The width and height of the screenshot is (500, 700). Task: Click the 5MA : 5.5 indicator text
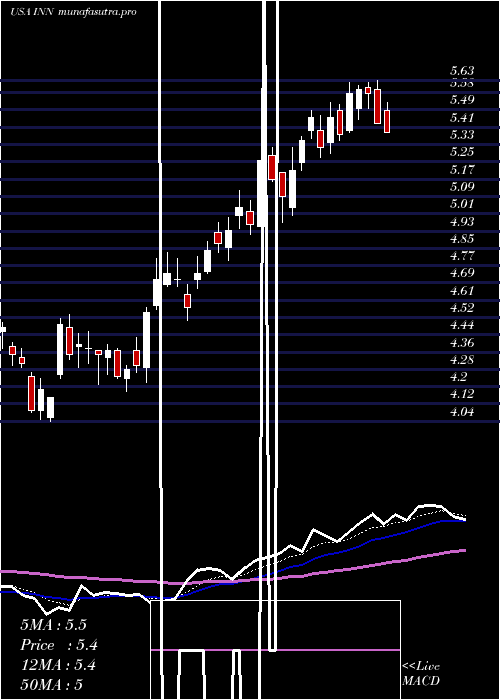(54, 625)
